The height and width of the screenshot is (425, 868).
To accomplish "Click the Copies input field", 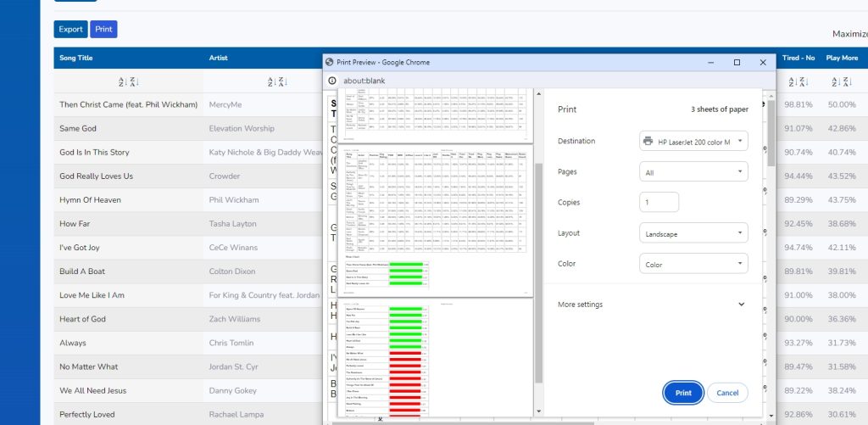I will (659, 202).
